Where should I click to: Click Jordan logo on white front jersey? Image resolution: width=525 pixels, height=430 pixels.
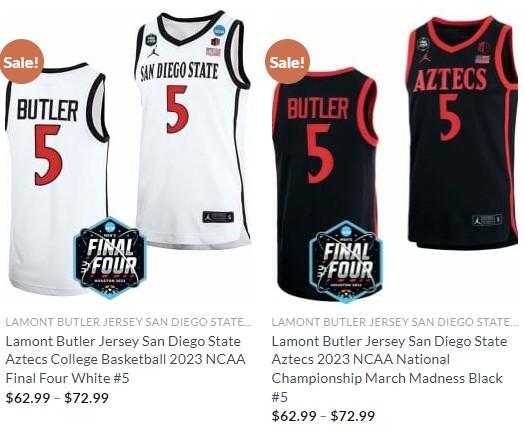[x=152, y=52]
